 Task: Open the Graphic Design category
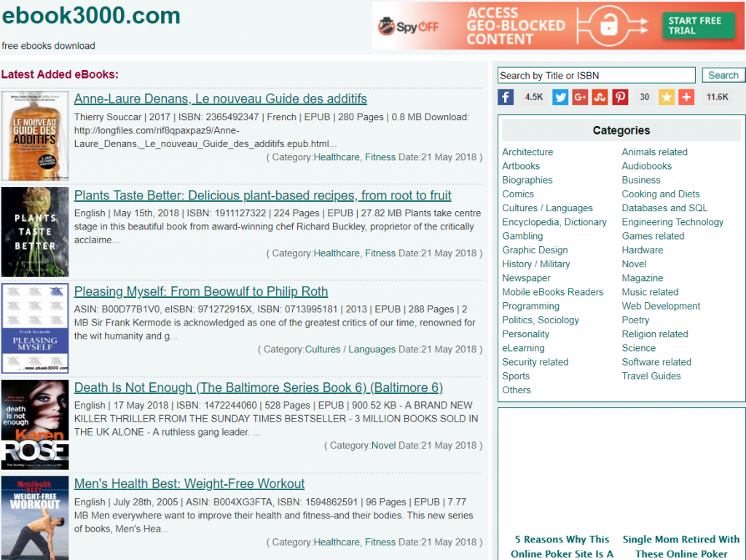point(535,250)
